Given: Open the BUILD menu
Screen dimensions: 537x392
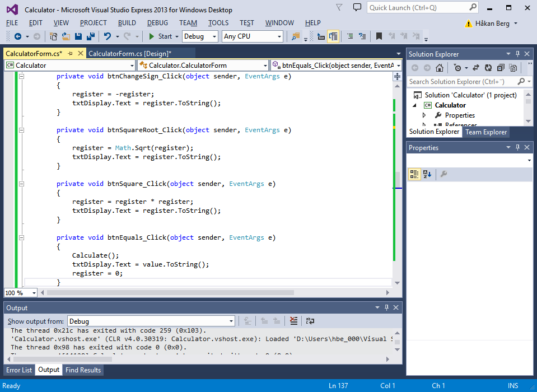Looking at the screenshot, I should tap(127, 23).
